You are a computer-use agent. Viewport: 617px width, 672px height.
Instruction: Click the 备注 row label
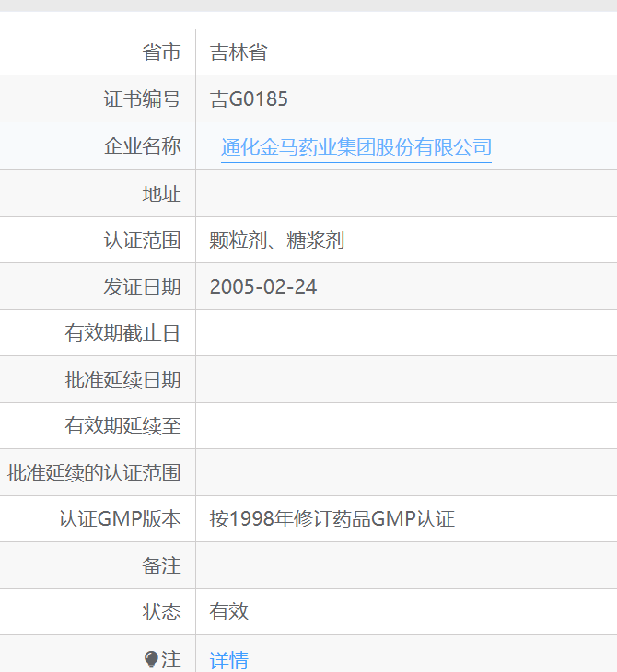coord(161,566)
